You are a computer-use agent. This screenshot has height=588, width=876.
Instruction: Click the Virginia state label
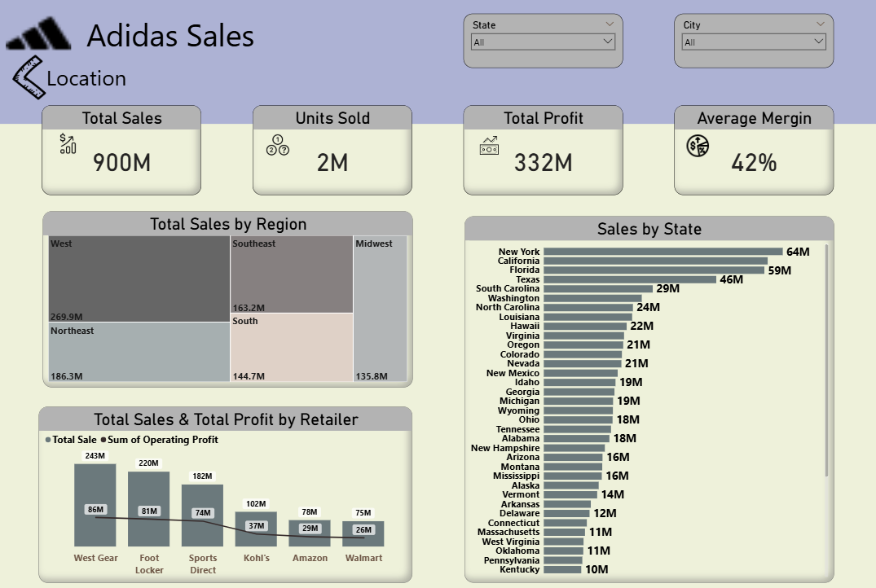pyautogui.click(x=522, y=336)
